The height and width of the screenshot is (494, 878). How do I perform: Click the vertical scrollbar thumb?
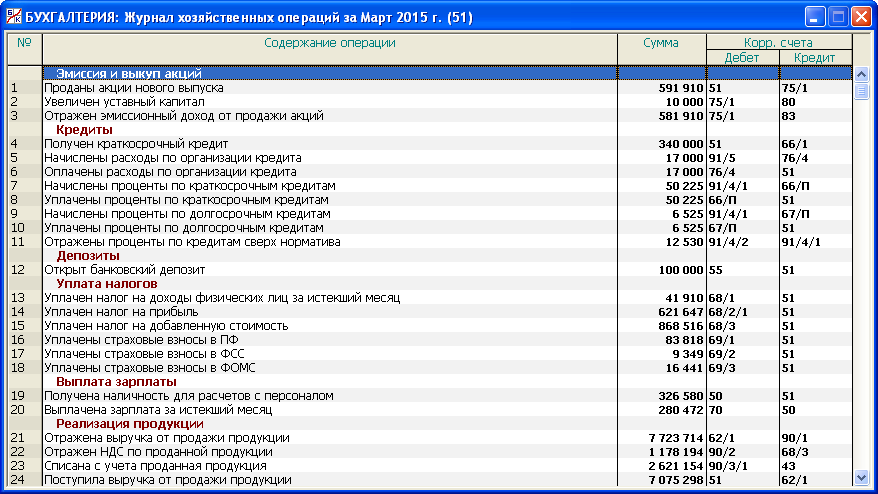[x=861, y=91]
